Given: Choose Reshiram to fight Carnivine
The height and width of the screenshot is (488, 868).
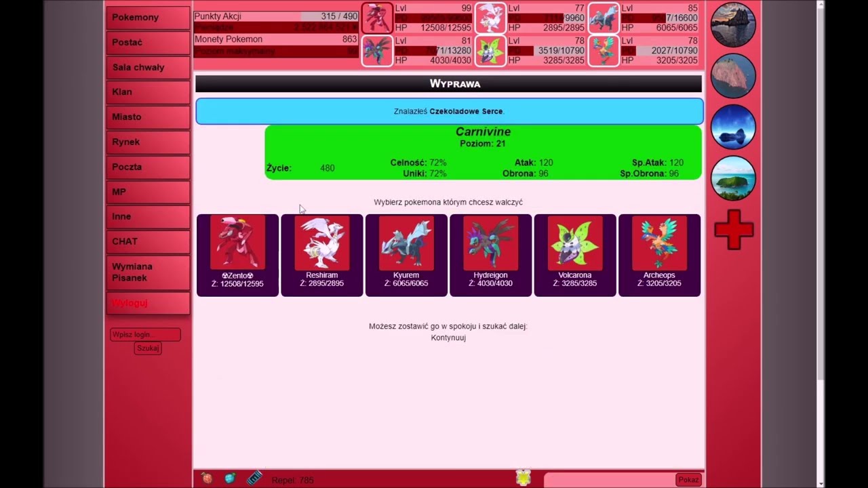Looking at the screenshot, I should pos(322,255).
